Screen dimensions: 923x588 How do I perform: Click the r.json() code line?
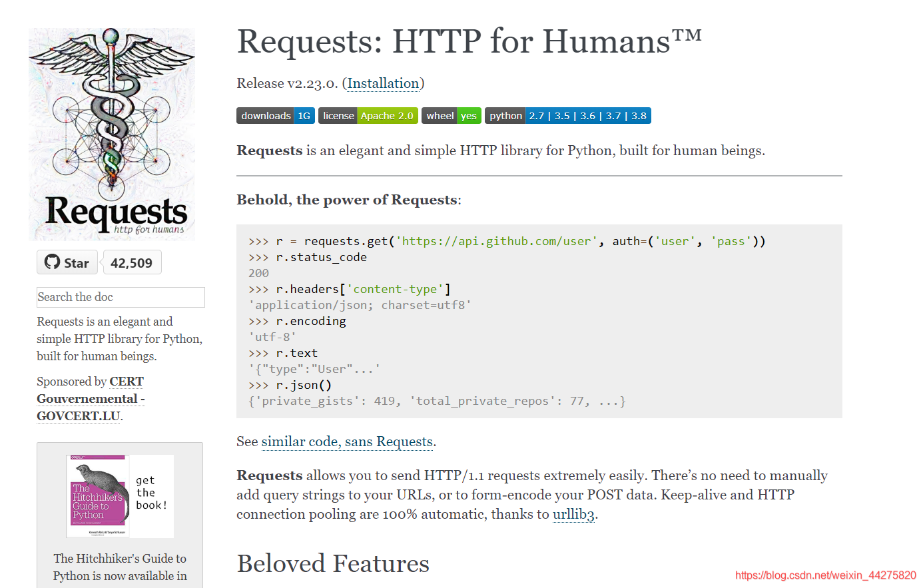(290, 385)
